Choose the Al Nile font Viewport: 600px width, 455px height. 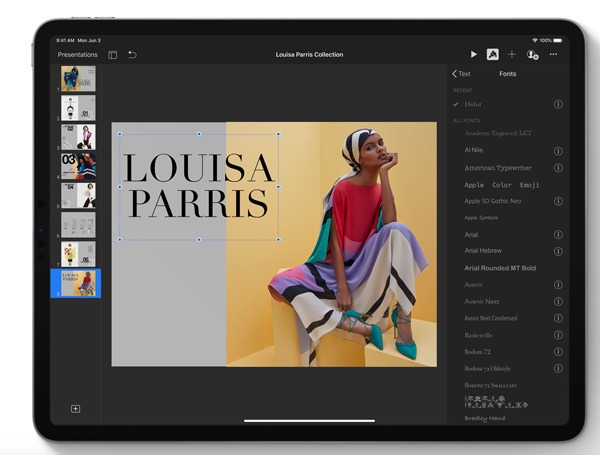474,150
